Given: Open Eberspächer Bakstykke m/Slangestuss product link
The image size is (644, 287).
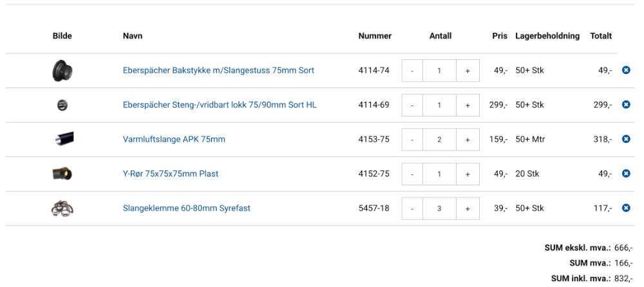Looking at the screenshot, I should point(218,70).
